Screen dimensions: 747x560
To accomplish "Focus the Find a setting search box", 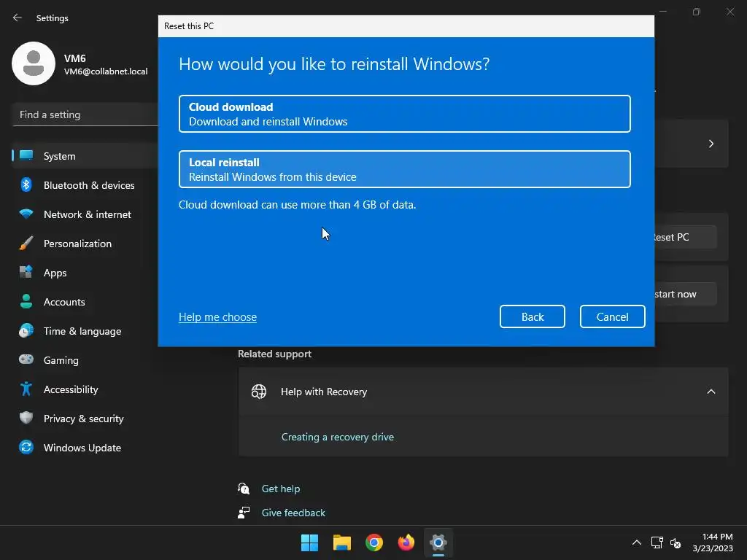I will (x=86, y=114).
